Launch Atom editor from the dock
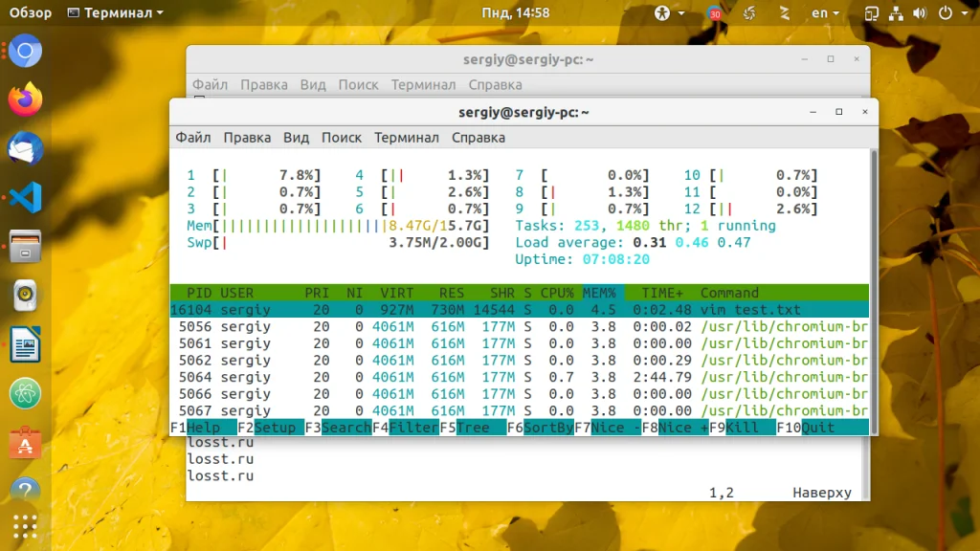This screenshot has width=980, height=551. 26,393
